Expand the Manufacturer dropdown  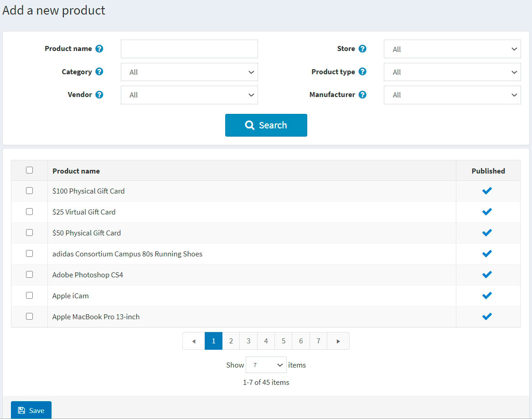(452, 95)
